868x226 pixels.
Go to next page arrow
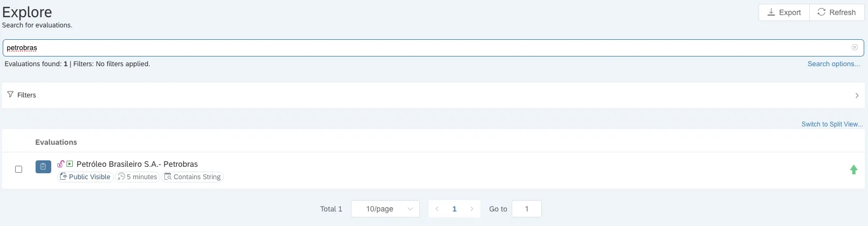pos(472,209)
